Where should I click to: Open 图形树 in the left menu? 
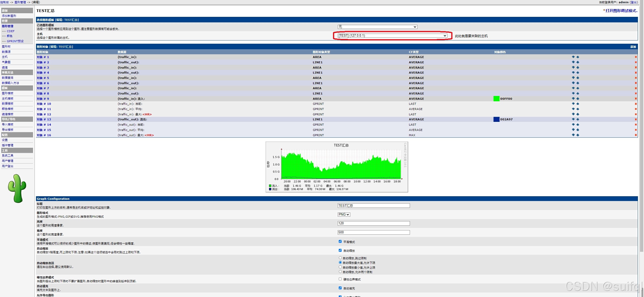(6, 46)
